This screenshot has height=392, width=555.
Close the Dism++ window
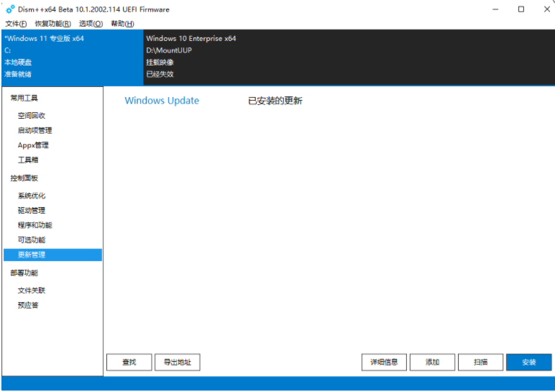coord(546,9)
